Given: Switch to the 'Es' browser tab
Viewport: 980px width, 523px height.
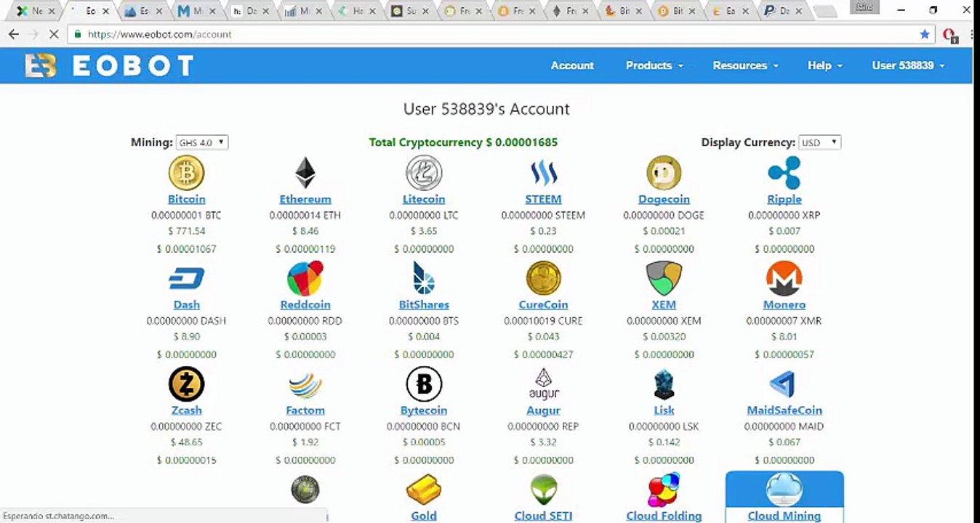Looking at the screenshot, I should [145, 11].
